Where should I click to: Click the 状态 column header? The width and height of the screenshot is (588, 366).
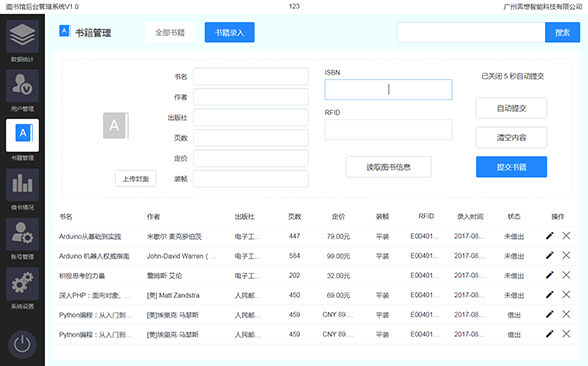[514, 216]
